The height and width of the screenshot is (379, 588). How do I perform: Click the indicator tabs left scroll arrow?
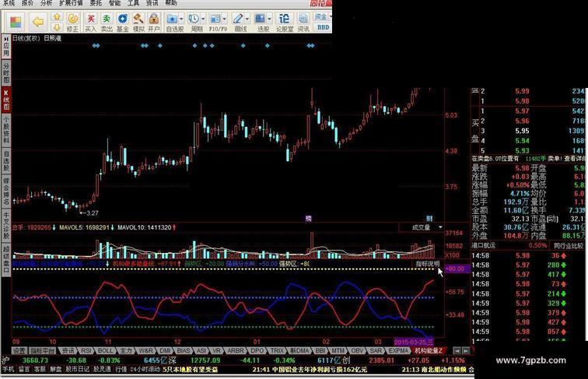pyautogui.click(x=457, y=351)
